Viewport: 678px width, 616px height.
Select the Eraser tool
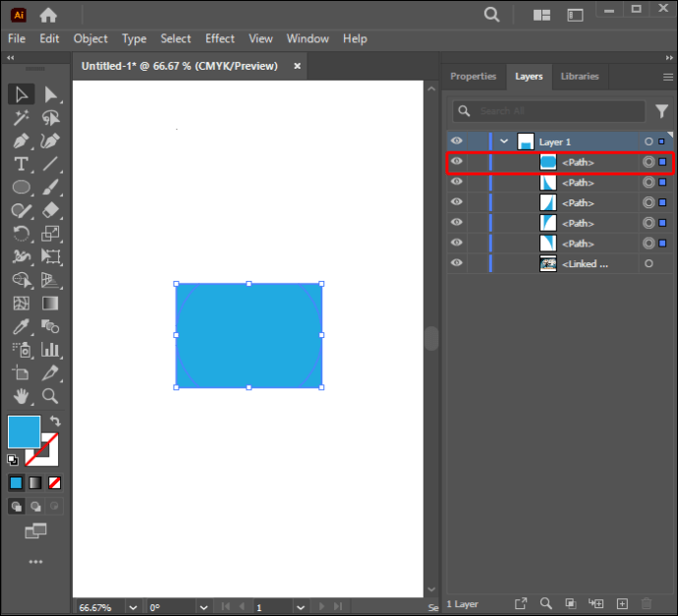click(x=50, y=210)
